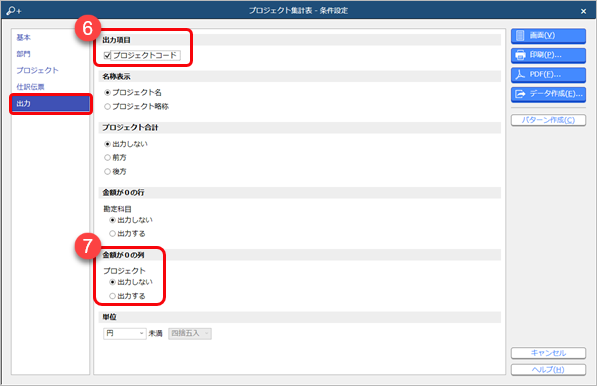Choose 前方 for project total position

pyautogui.click(x=107, y=158)
